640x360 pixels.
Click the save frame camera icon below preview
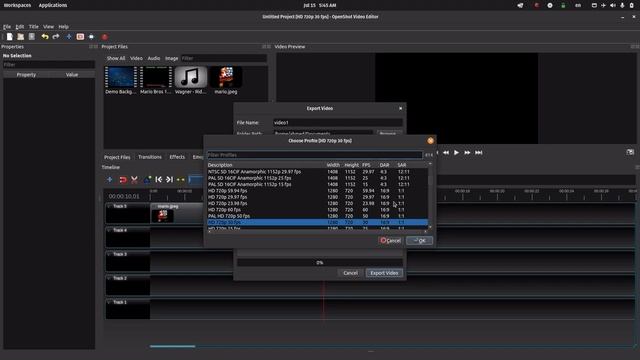630,152
